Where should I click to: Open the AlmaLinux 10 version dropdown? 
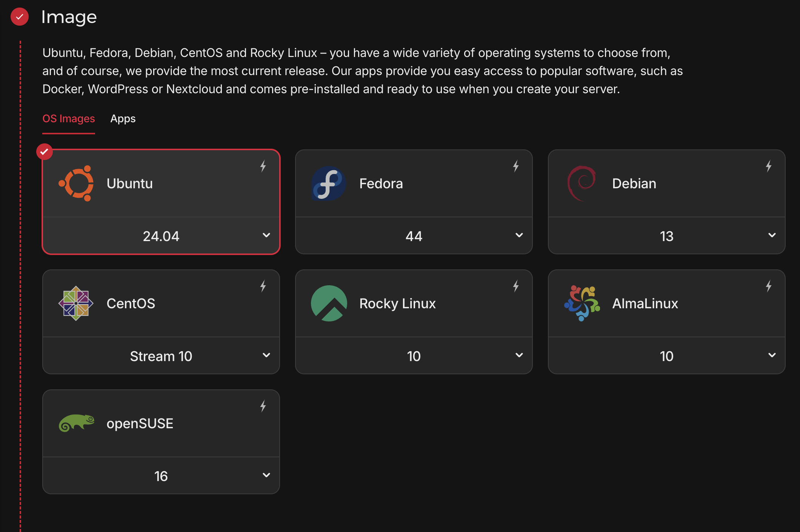point(667,356)
